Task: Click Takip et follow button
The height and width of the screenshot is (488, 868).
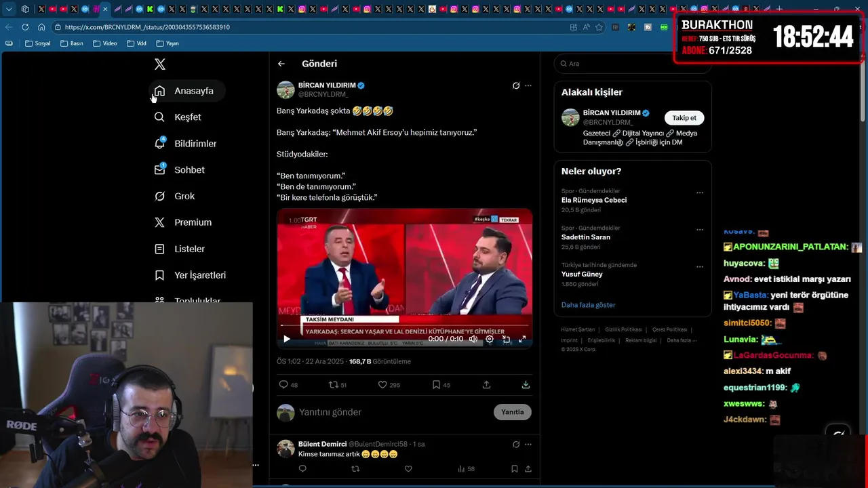Action: 684,118
